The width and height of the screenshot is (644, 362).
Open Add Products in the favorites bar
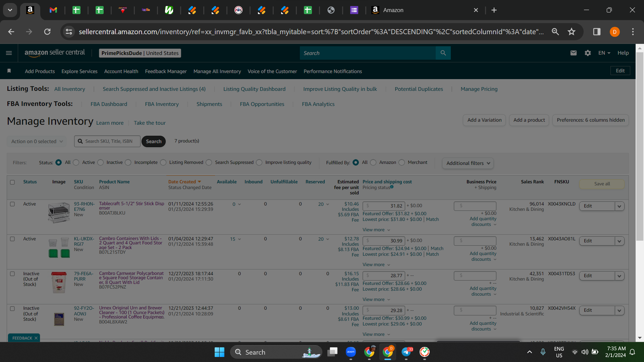tap(40, 71)
